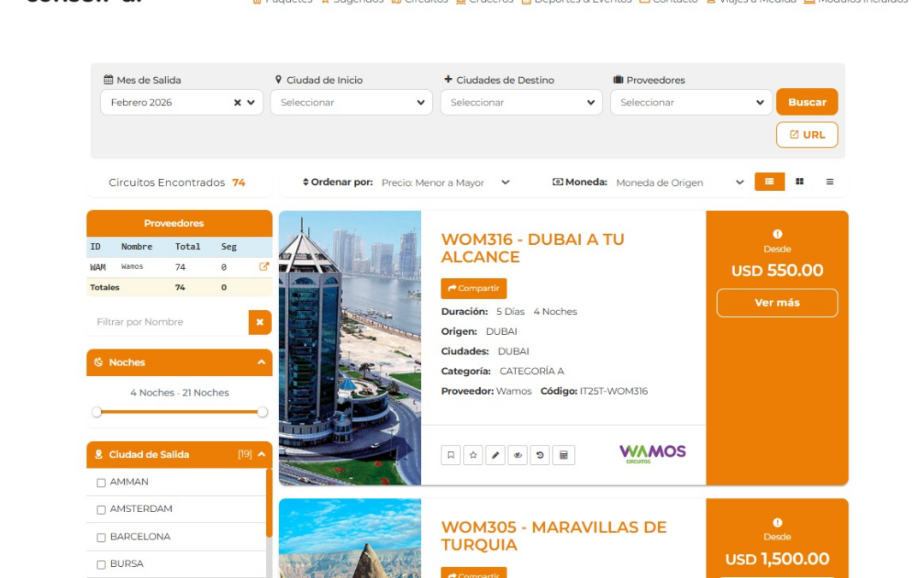
Task: Click the history icon on the Dubai card
Action: pos(540,456)
